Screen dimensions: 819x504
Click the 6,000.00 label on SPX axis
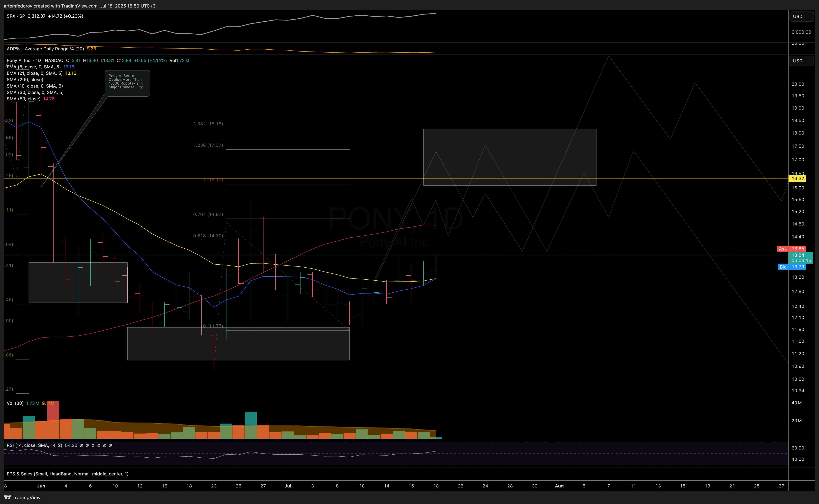pyautogui.click(x=801, y=32)
